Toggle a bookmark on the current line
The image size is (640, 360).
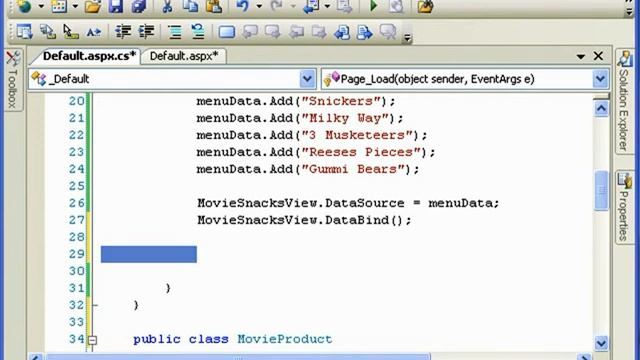coord(227,31)
